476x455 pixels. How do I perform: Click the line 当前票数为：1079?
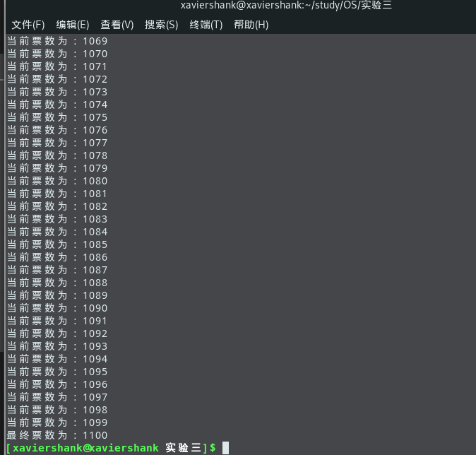tap(57, 168)
